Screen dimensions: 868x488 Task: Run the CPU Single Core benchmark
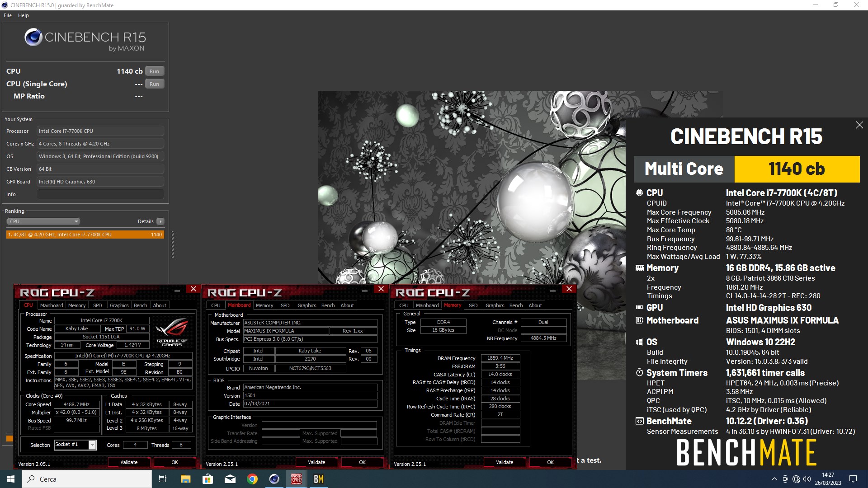[155, 84]
